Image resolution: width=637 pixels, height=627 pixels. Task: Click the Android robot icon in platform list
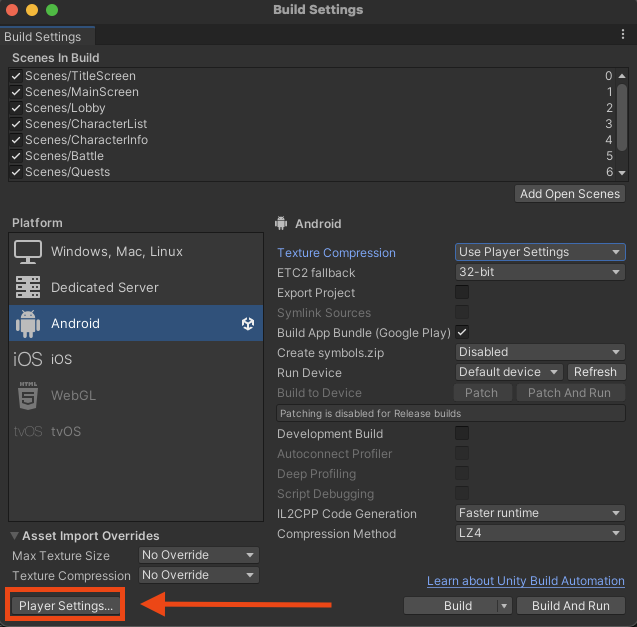point(28,323)
